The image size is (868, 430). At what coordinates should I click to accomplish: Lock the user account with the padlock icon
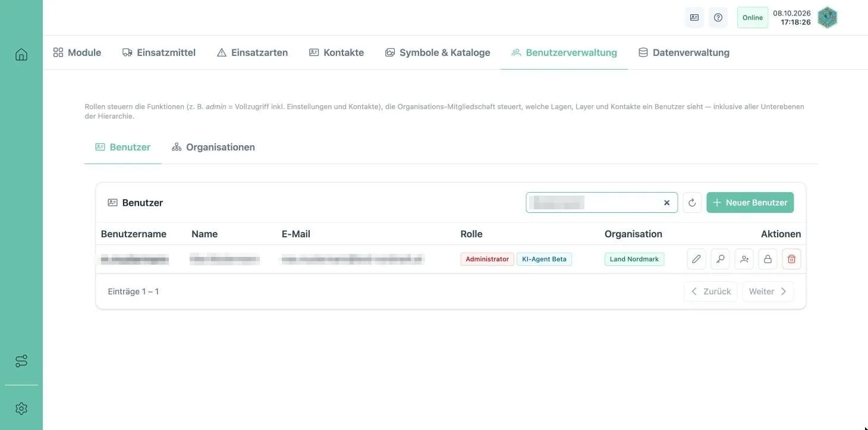coord(768,259)
